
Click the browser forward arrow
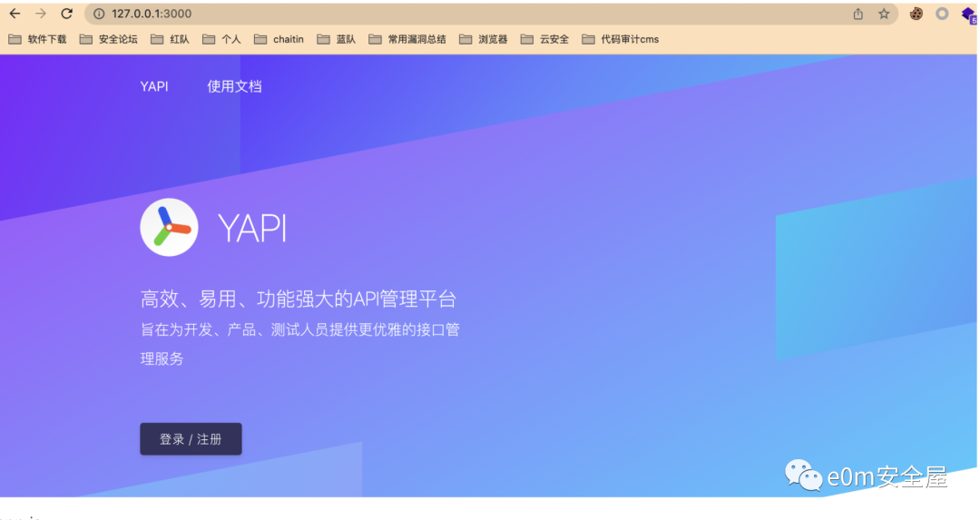point(41,13)
